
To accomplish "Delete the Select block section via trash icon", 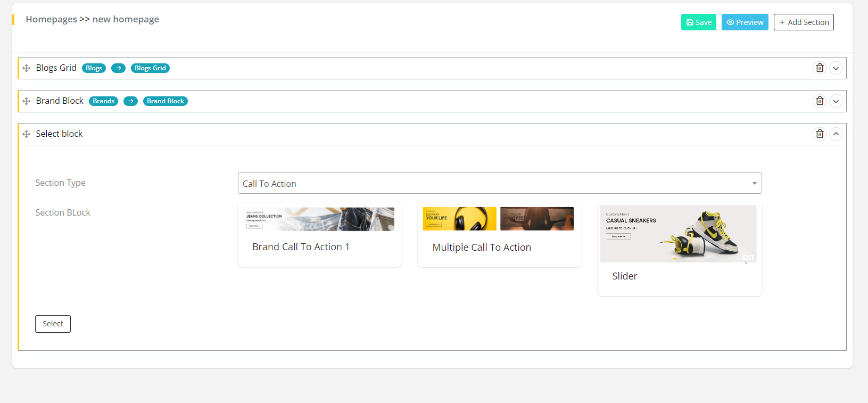I will tap(820, 134).
